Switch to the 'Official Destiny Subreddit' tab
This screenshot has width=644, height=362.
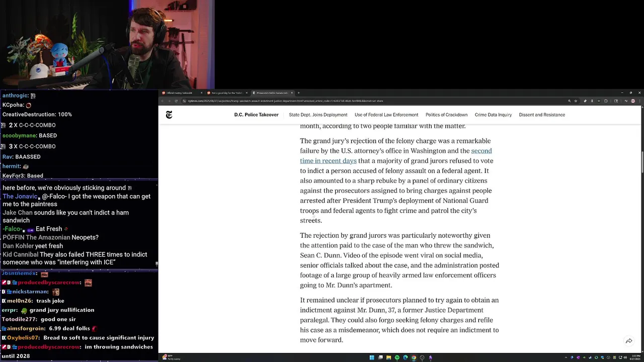tap(182, 93)
